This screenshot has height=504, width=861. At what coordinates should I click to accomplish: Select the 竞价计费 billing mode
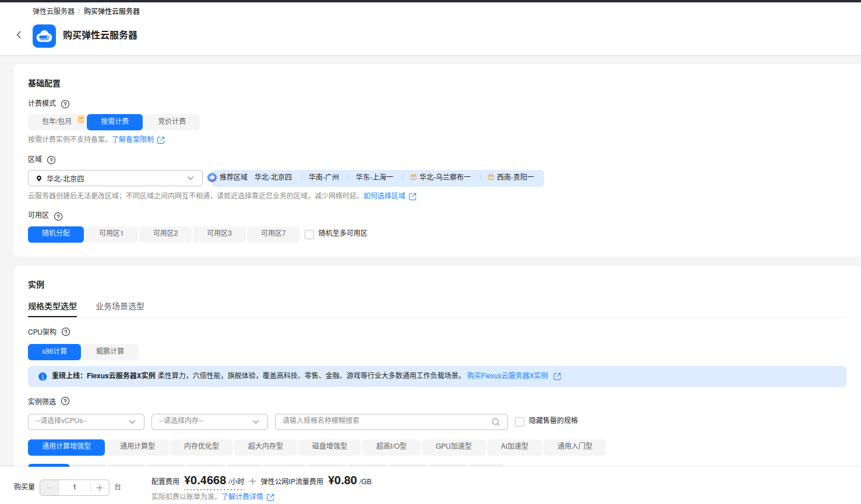point(172,122)
